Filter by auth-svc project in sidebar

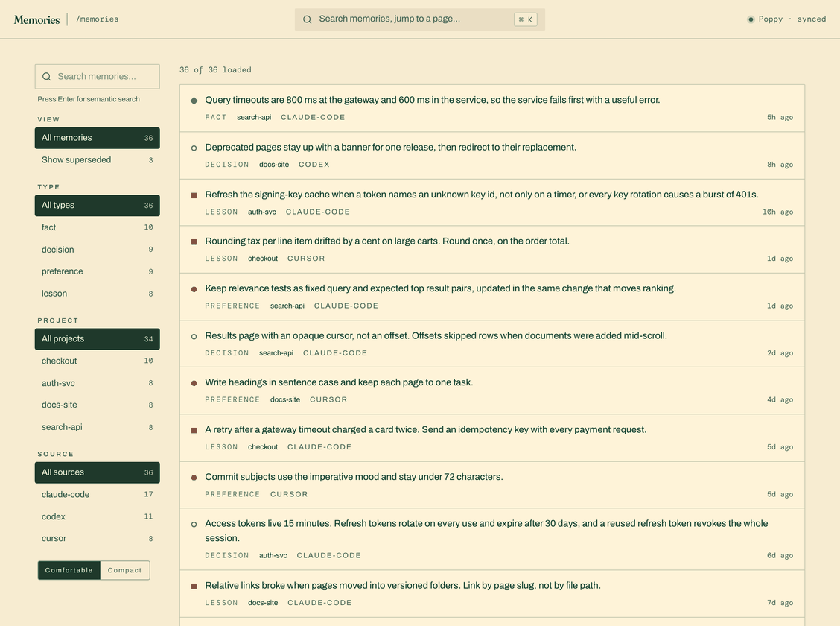click(97, 383)
